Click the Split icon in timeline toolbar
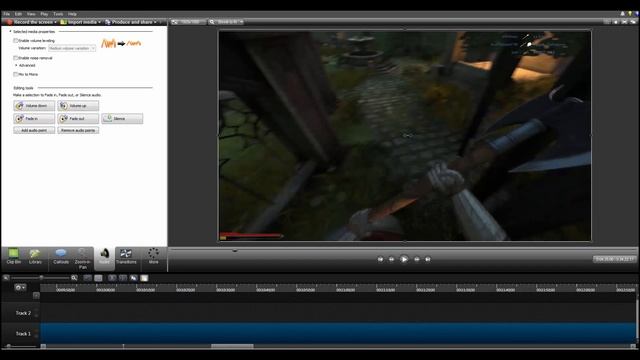The image size is (640, 360). pyautogui.click(x=123, y=278)
